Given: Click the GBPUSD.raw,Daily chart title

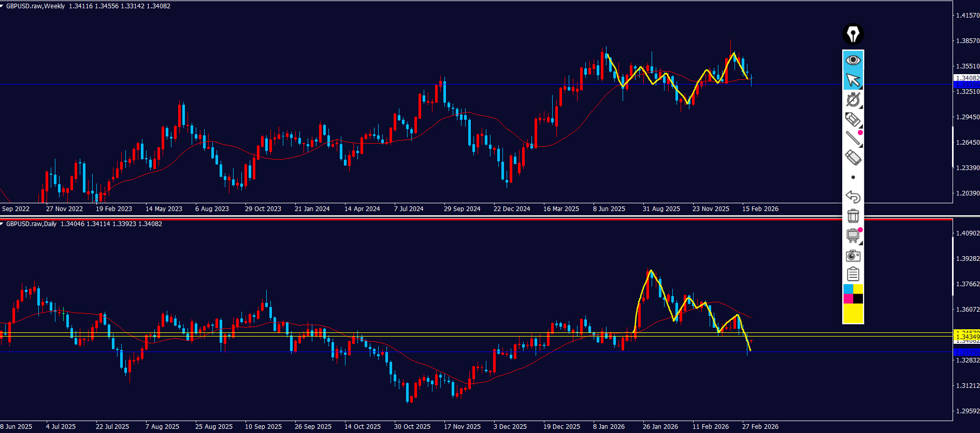Looking at the screenshot, I should pos(31,224).
